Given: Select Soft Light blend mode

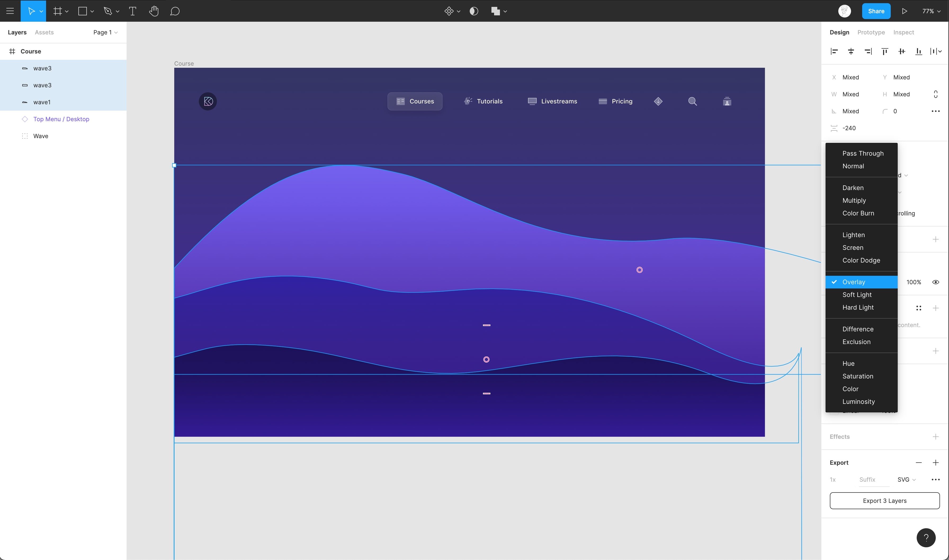Looking at the screenshot, I should tap(857, 295).
